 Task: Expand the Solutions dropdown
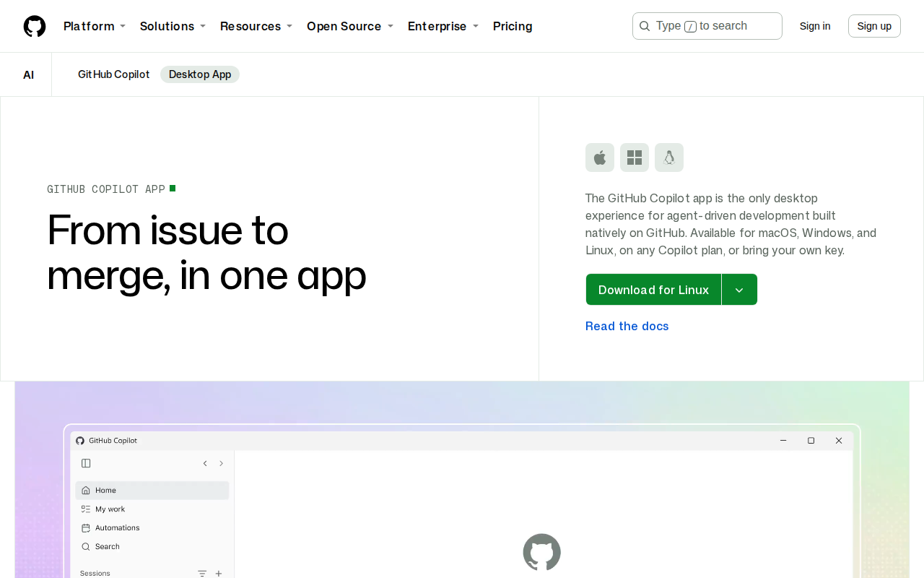173,26
